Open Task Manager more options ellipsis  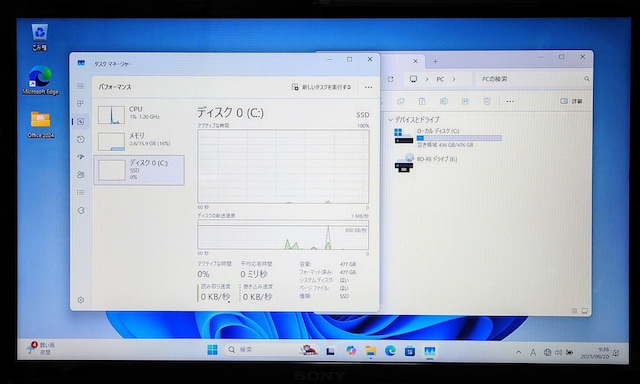tap(368, 87)
